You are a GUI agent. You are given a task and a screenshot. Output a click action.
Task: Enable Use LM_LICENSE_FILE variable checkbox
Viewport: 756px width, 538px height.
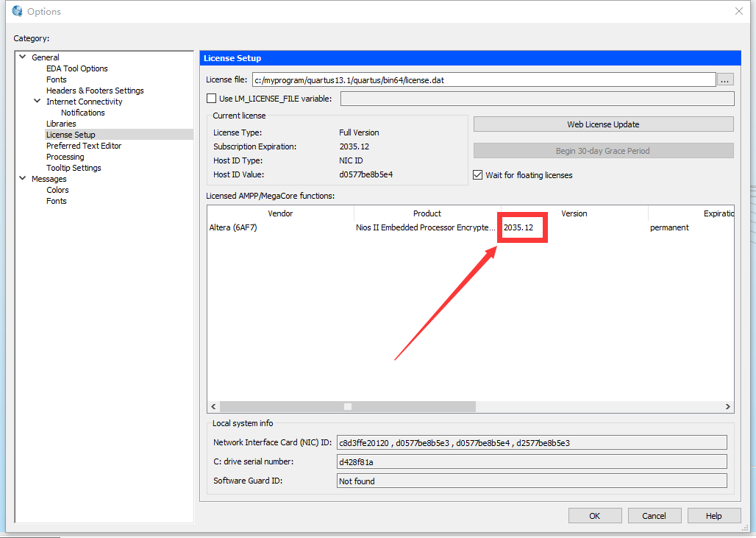coord(211,99)
